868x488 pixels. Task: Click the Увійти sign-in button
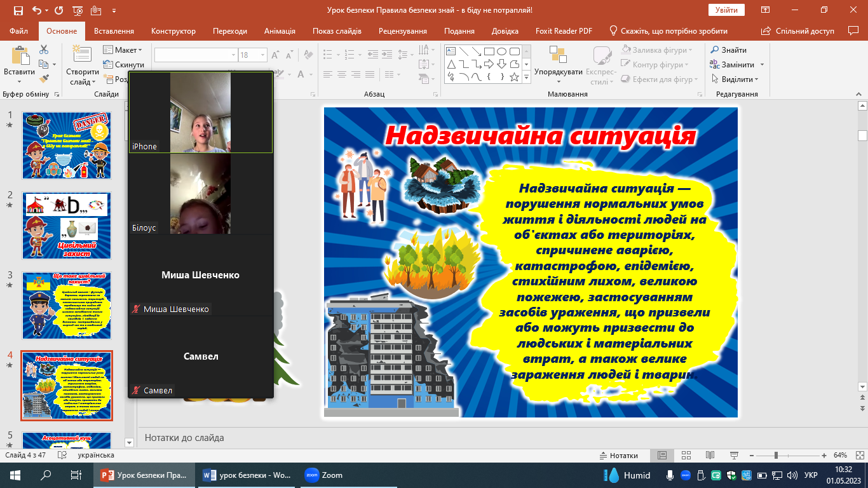click(726, 10)
